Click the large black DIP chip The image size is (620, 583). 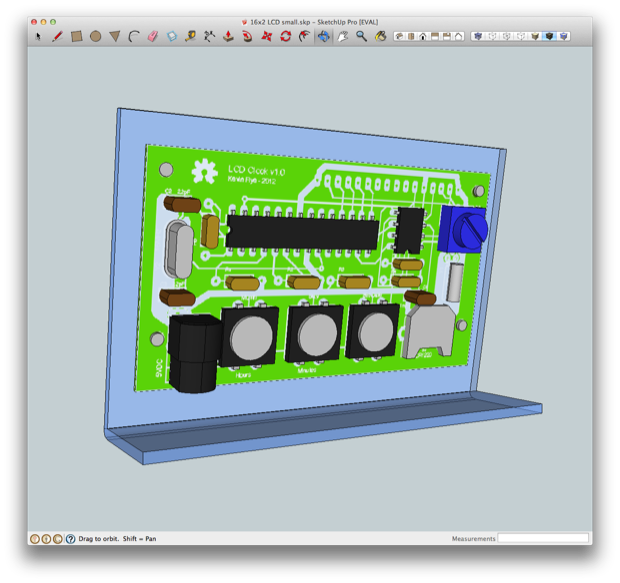(x=302, y=233)
